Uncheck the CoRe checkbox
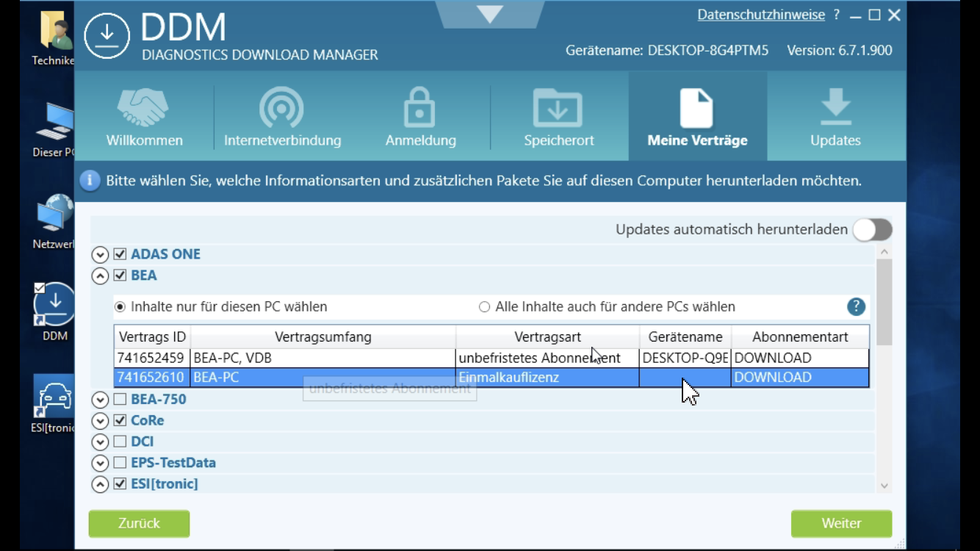Screen dimensions: 980x551 [x=120, y=421]
